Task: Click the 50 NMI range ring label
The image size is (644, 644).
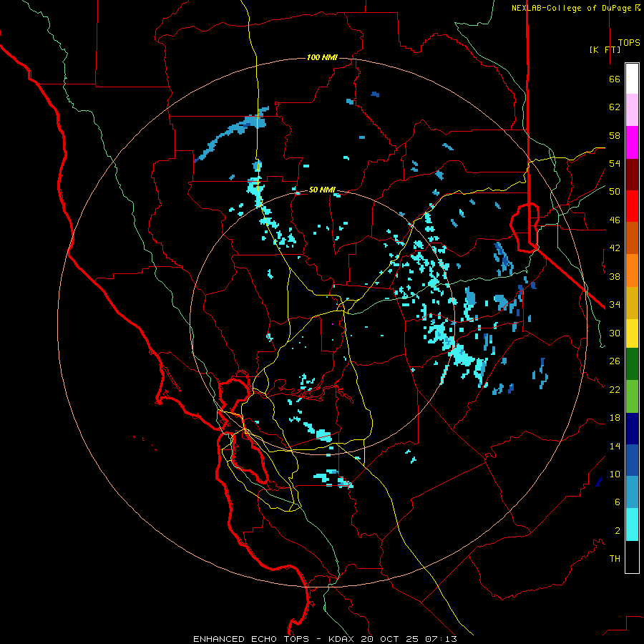Action: [322, 190]
